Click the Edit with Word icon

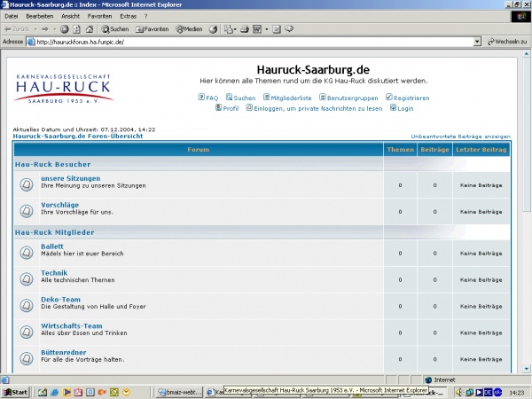[257, 29]
